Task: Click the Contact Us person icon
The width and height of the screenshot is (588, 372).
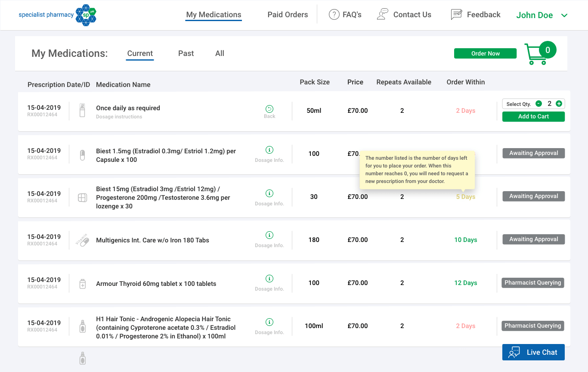Action: point(382,14)
